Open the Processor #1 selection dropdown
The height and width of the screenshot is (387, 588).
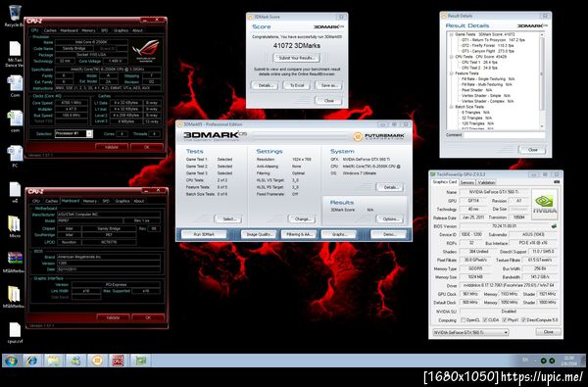(x=73, y=133)
